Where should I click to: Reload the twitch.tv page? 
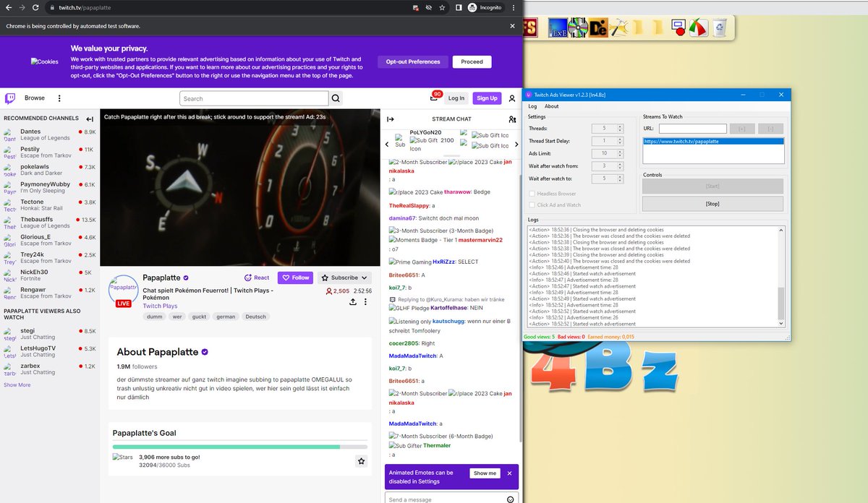click(35, 7)
